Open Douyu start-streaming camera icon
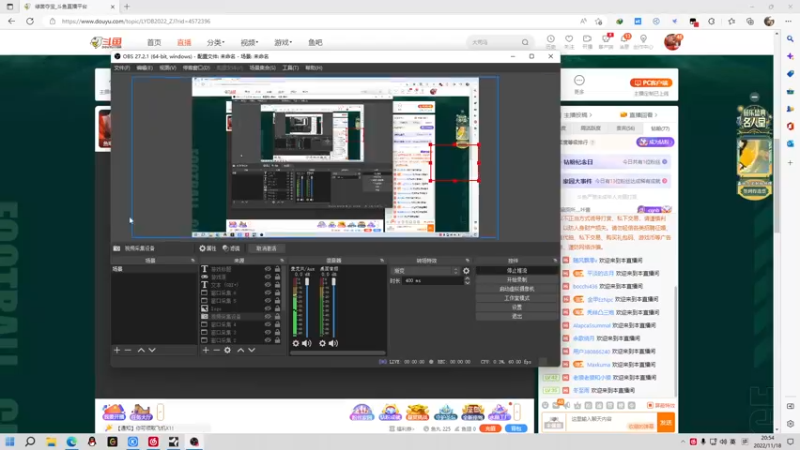800x450 pixels. point(587,39)
